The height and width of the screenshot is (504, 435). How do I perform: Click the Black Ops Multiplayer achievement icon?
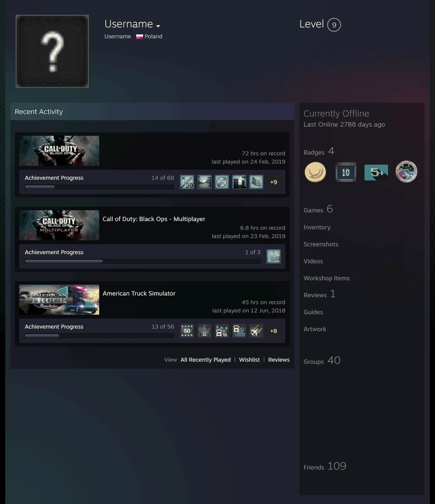(274, 256)
